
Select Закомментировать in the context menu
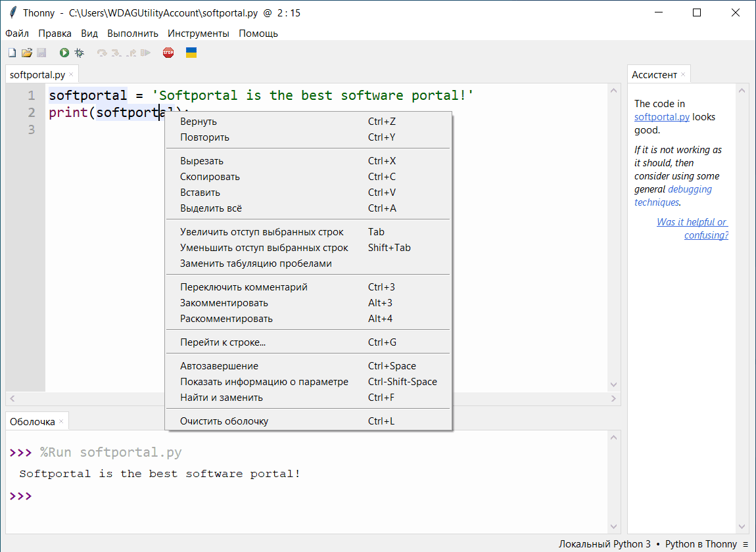coord(224,303)
